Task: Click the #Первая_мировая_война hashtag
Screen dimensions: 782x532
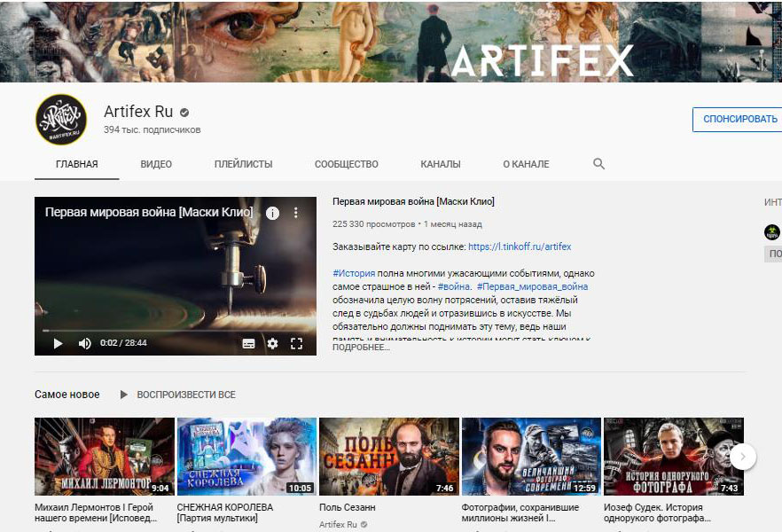Action: (532, 286)
